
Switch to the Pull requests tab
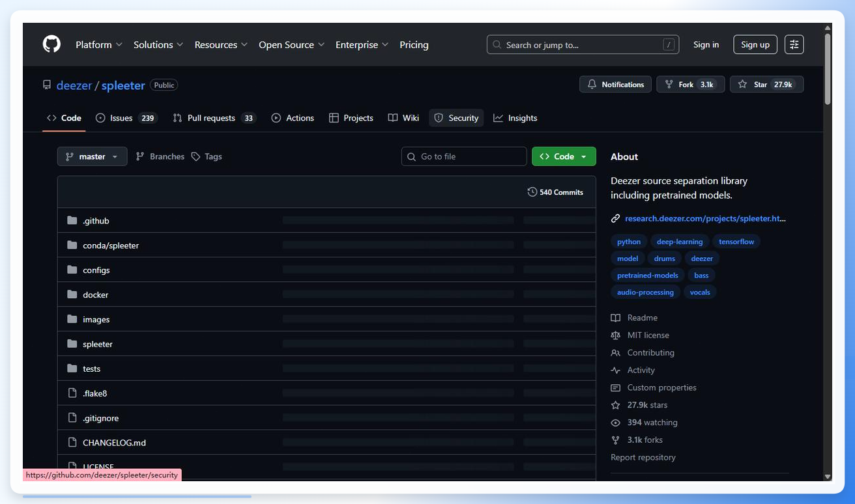tap(214, 118)
